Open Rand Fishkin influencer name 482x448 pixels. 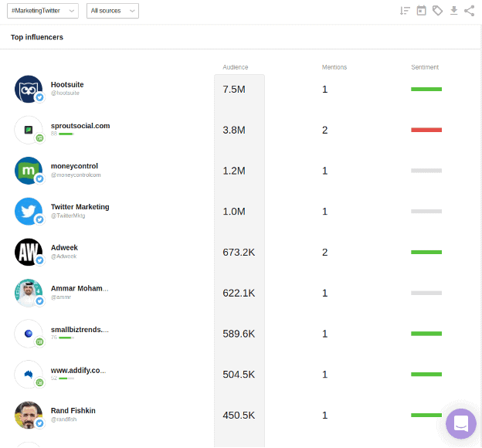coord(73,411)
